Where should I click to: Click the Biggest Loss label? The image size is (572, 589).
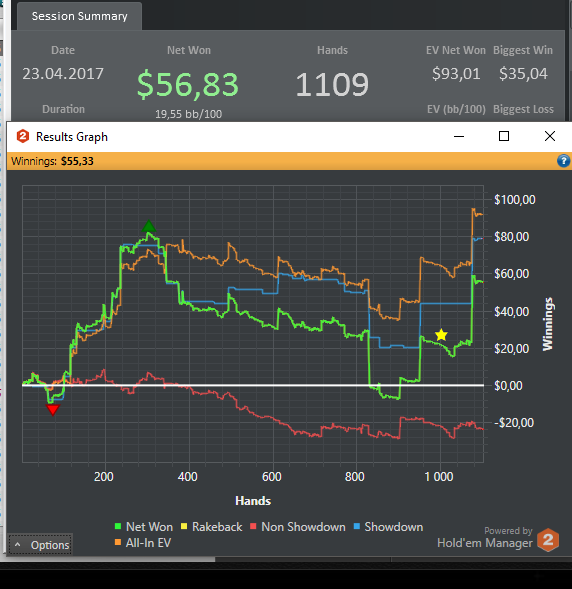523,109
